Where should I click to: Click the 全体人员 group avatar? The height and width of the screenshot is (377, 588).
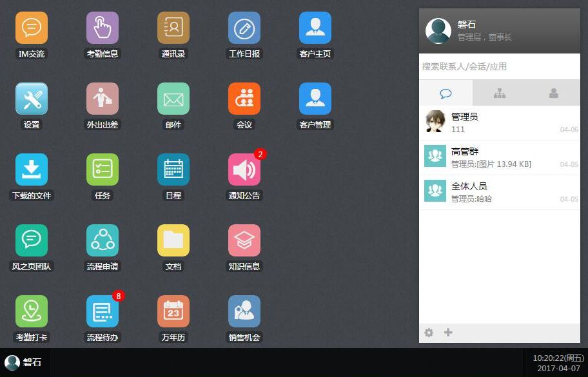tap(435, 191)
